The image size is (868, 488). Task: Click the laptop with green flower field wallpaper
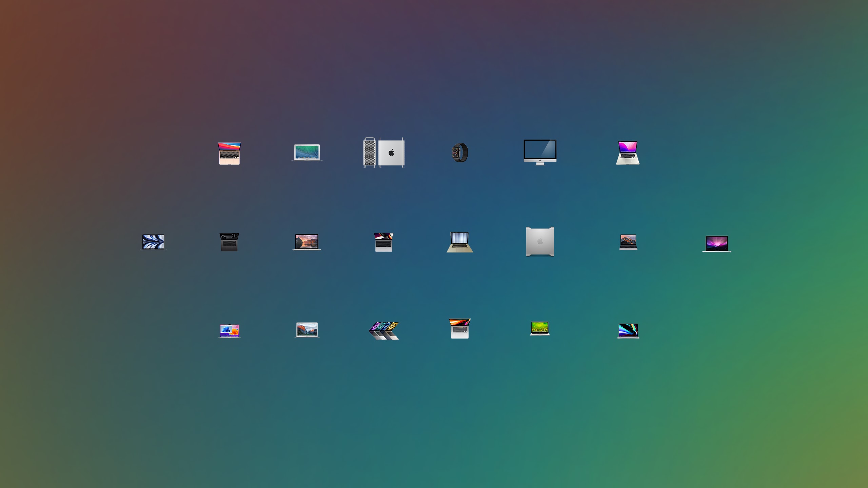(540, 328)
